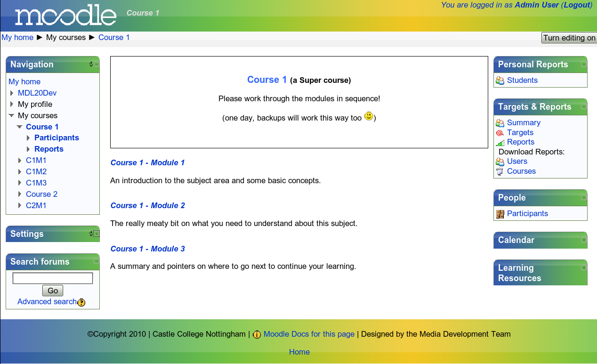The height and width of the screenshot is (364, 597).
Task: Open C2M1 in the navigation tree
Action: coord(36,206)
